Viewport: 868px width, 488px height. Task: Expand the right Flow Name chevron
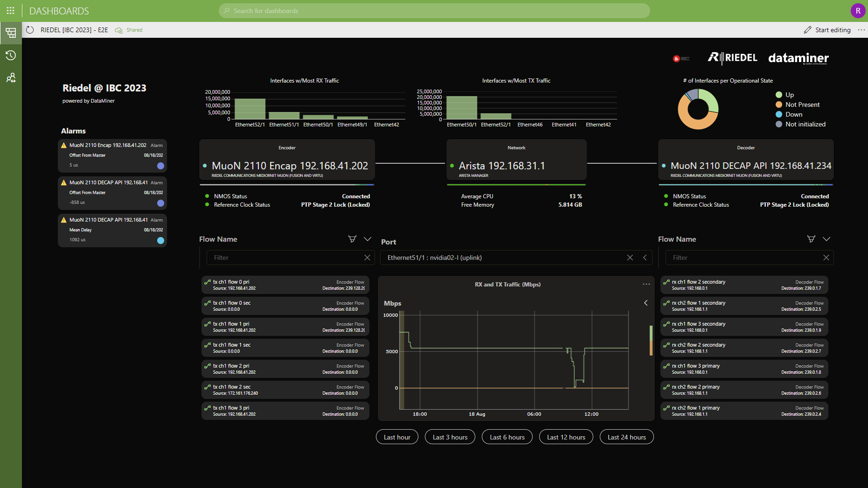(826, 239)
